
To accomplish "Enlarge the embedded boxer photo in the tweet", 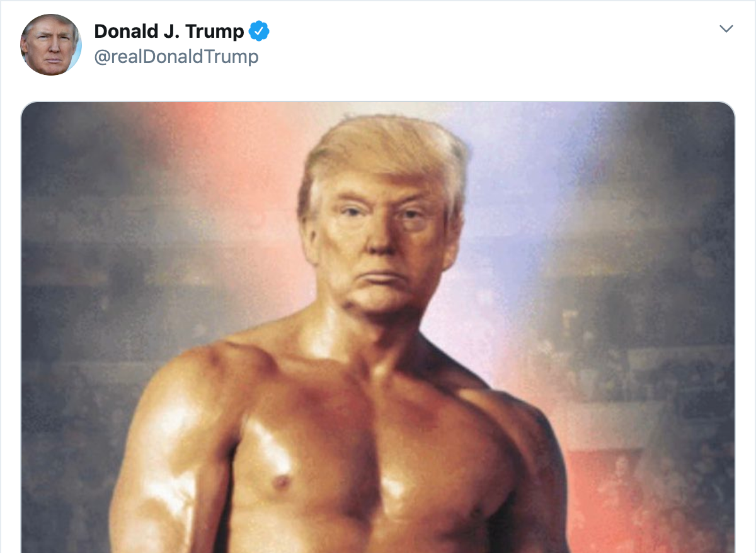I will click(378, 328).
